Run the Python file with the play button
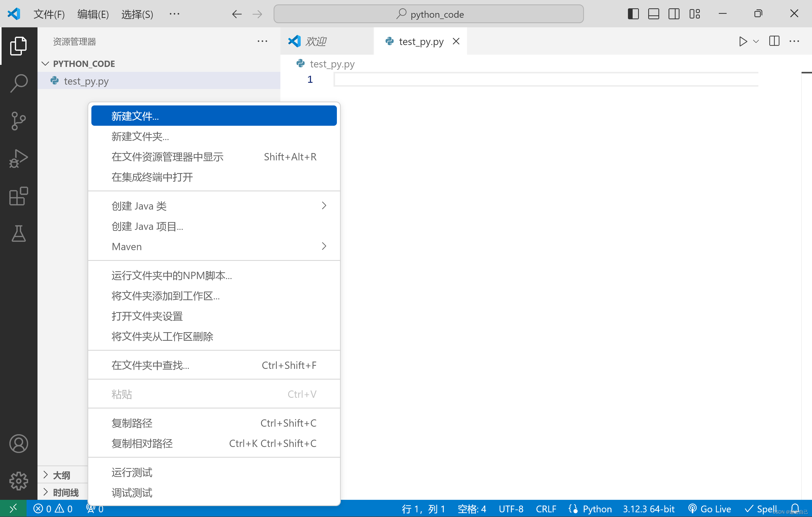This screenshot has height=517, width=812. click(x=742, y=41)
